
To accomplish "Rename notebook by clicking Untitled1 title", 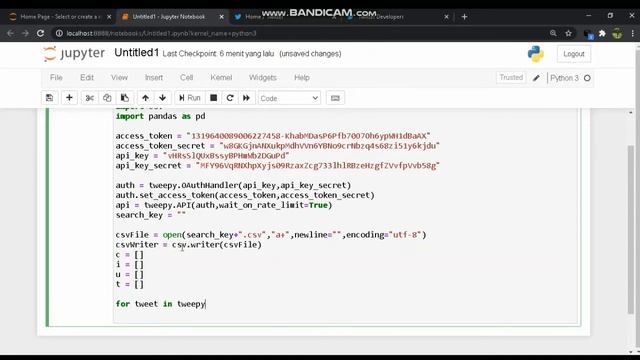I will (x=136, y=53).
